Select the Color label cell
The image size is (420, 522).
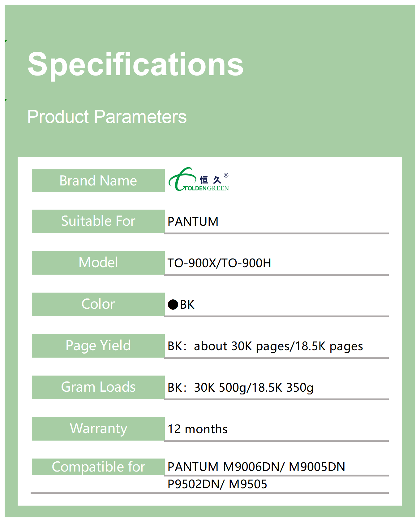(x=98, y=304)
